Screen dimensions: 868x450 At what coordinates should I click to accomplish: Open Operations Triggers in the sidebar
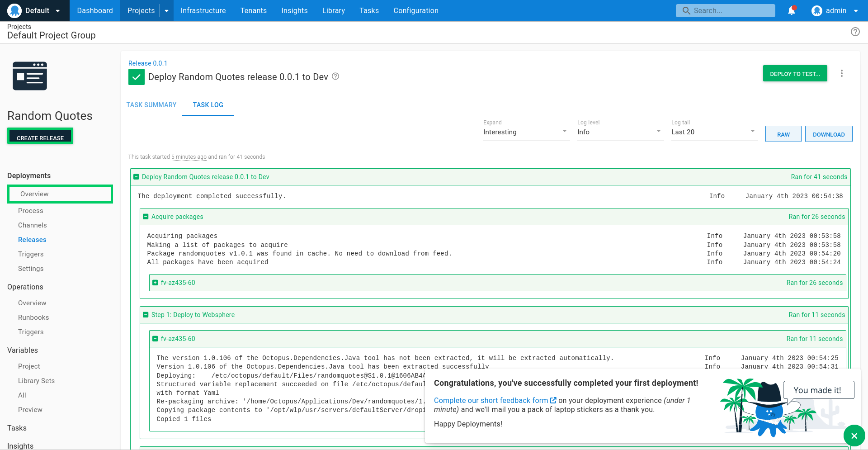pos(31,332)
